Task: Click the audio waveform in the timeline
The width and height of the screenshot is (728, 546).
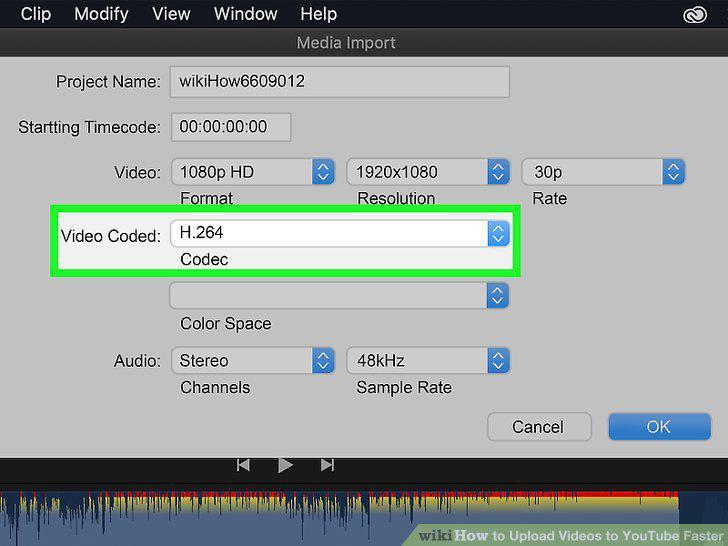Action: 339,518
